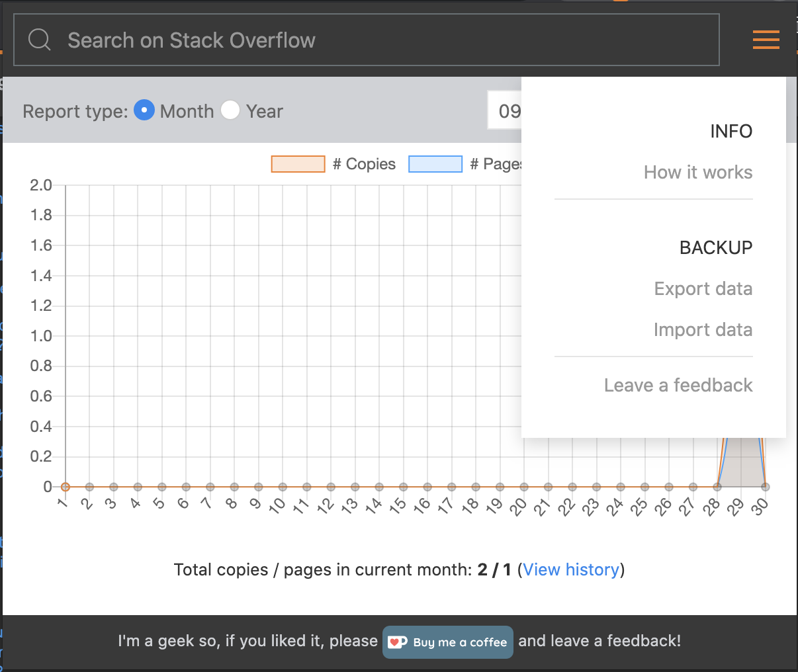Choose 'Import data' under BACKUP
This screenshot has width=798, height=672.
pyautogui.click(x=703, y=329)
